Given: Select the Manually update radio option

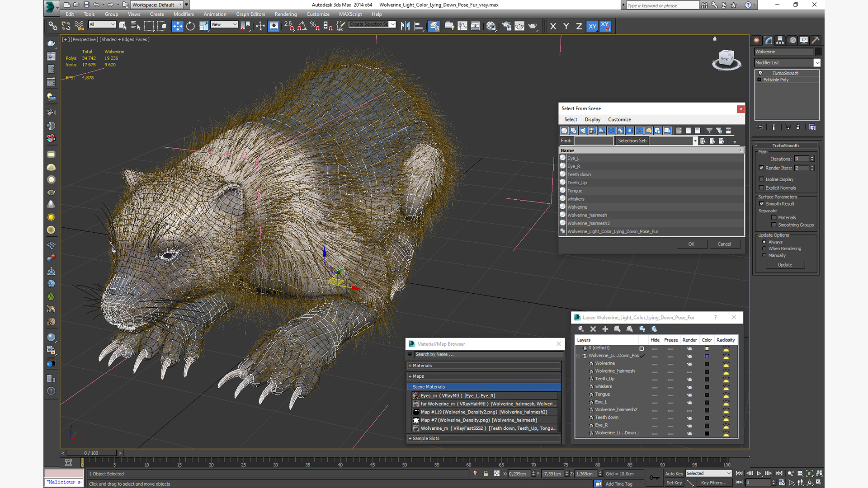Looking at the screenshot, I should click(764, 255).
